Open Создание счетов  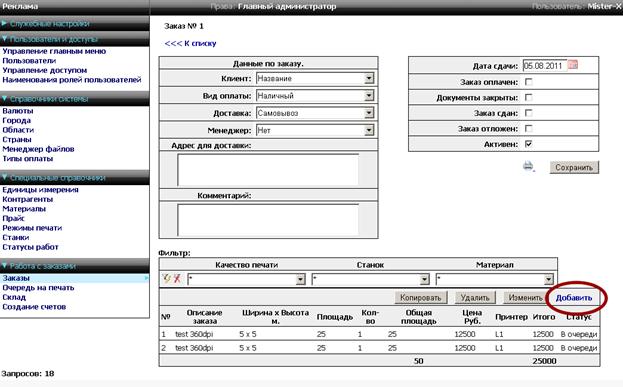click(x=34, y=307)
